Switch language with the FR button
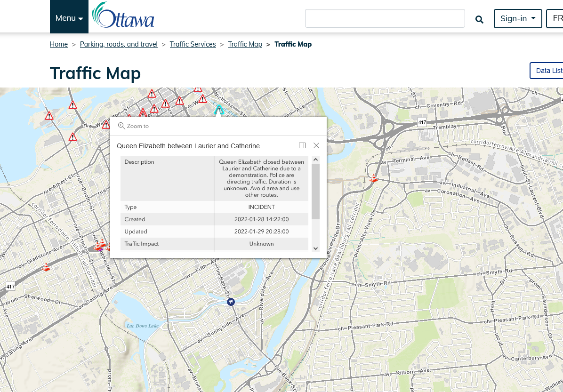Screen dimensions: 563x392 pyautogui.click(x=555, y=18)
